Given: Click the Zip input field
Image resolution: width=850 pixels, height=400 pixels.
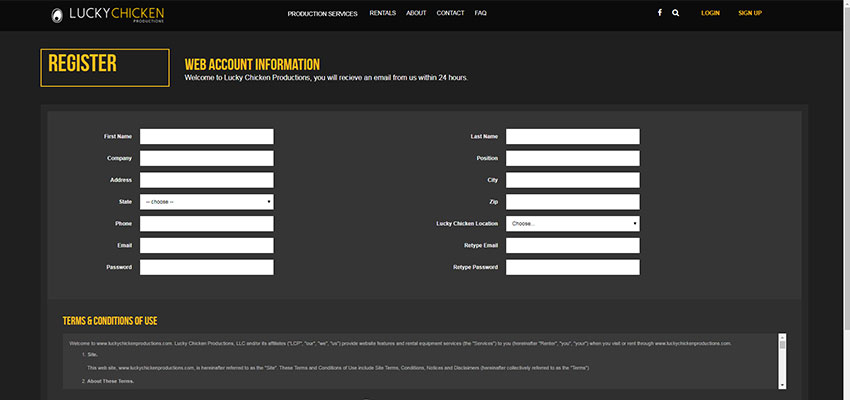Looking at the screenshot, I should [572, 202].
